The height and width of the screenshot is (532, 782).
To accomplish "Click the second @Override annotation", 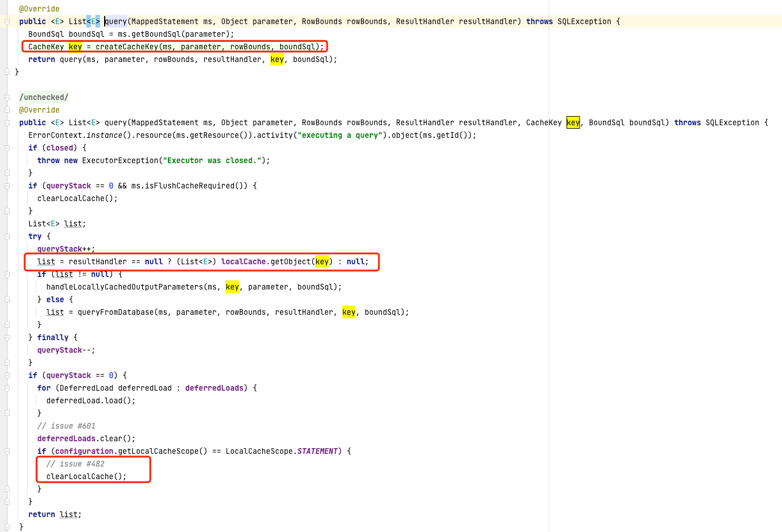I will click(x=39, y=110).
